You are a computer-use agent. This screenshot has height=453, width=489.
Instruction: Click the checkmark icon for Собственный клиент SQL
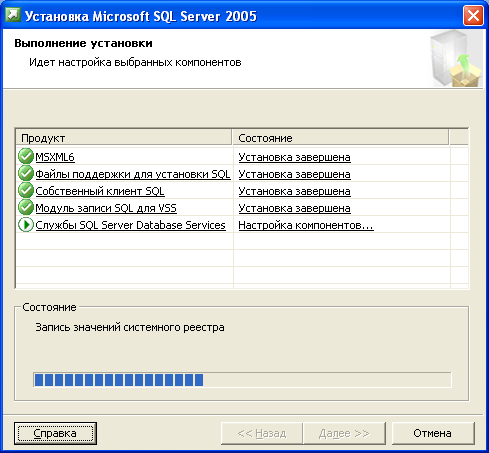26,190
